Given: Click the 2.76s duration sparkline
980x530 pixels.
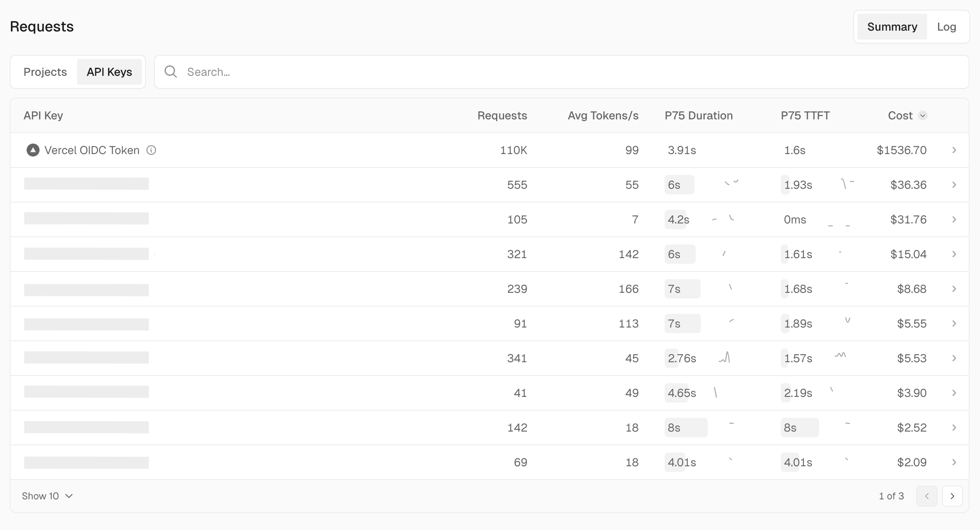Looking at the screenshot, I should click(x=725, y=358).
